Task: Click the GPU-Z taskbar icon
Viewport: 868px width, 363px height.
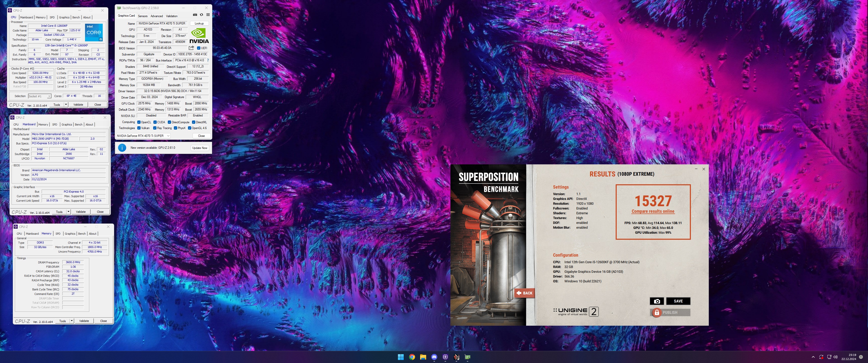Action: coord(468,357)
